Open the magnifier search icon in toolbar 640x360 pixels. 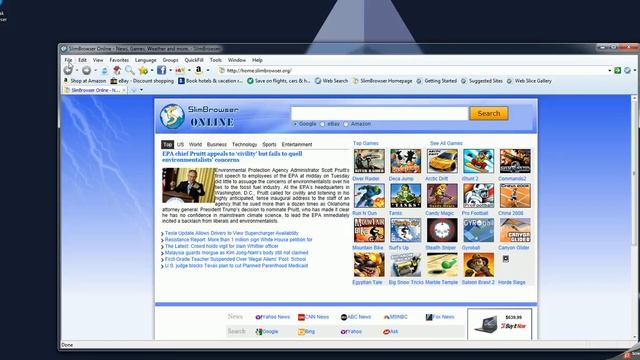[x=130, y=70]
